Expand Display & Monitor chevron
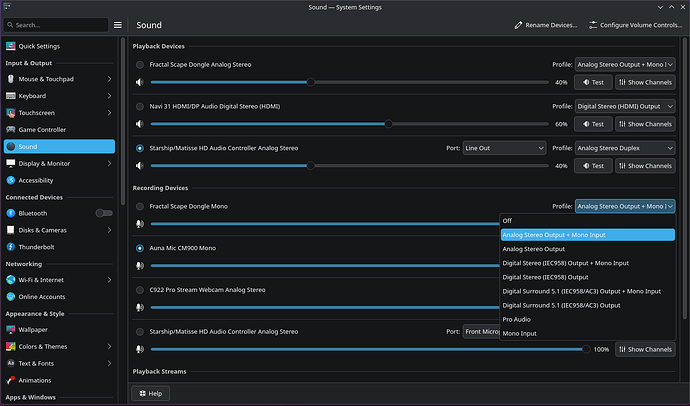 pyautogui.click(x=109, y=164)
